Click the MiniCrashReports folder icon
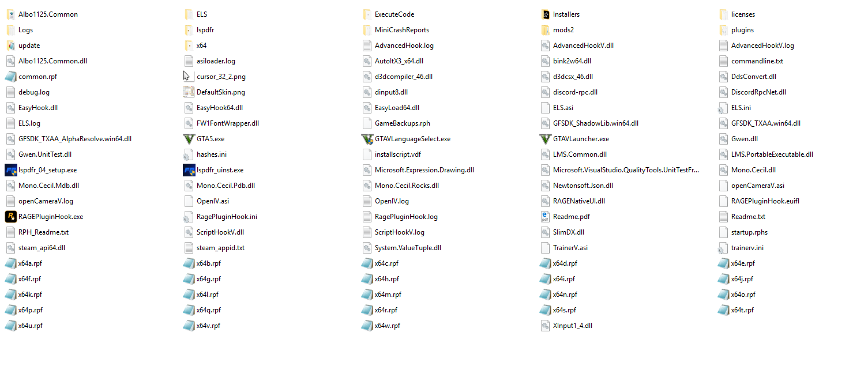 (x=367, y=30)
